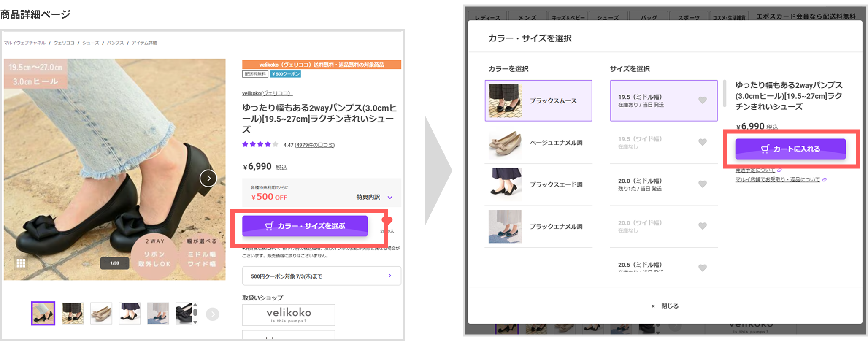The image size is (868, 341).
Task: Open the velikoko(ヴェリココ) brand link
Action: pyautogui.click(x=267, y=93)
